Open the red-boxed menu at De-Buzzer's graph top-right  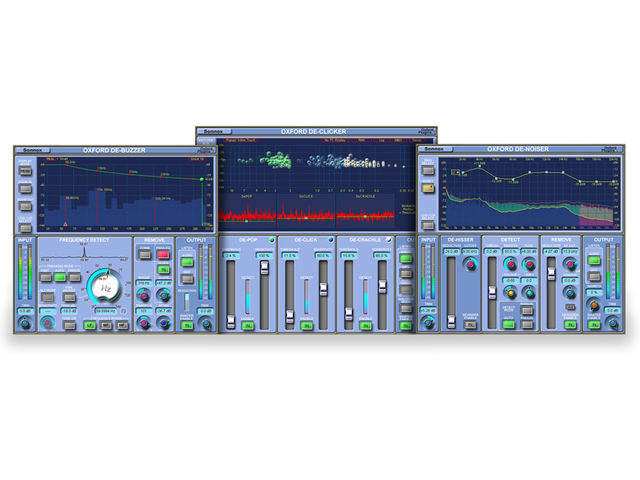pyautogui.click(x=198, y=159)
